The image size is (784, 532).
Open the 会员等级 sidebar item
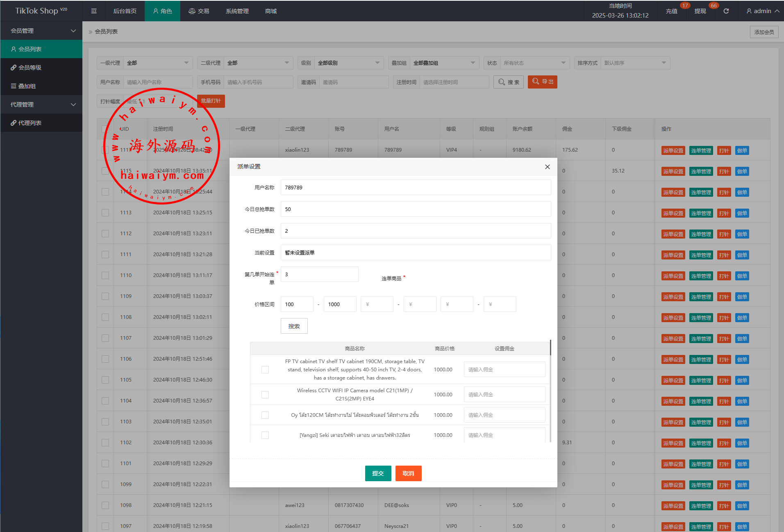(30, 68)
